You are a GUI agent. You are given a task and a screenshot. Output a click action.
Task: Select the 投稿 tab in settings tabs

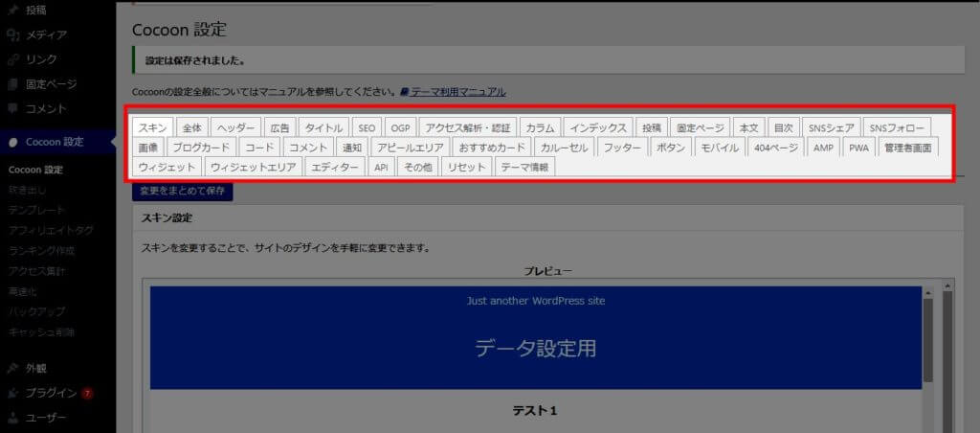pyautogui.click(x=652, y=127)
